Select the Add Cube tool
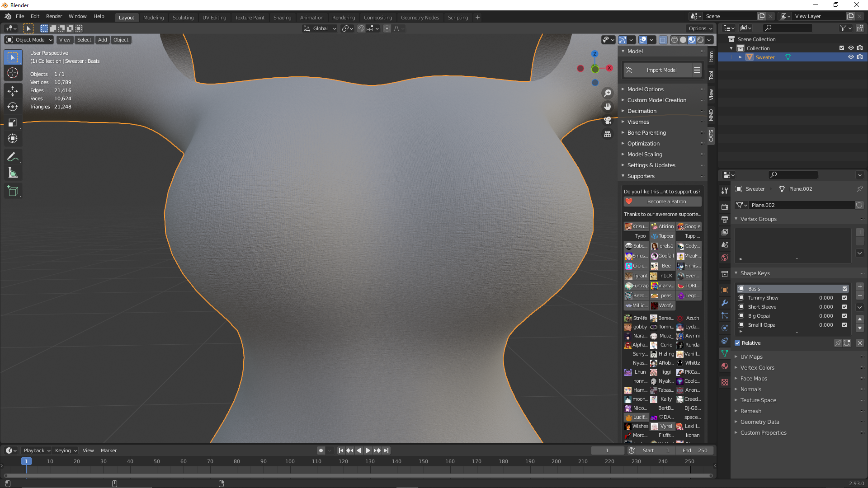The height and width of the screenshot is (488, 868). pos(13,191)
